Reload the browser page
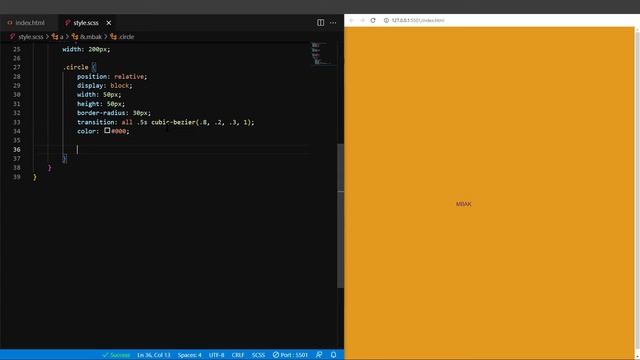 point(373,20)
